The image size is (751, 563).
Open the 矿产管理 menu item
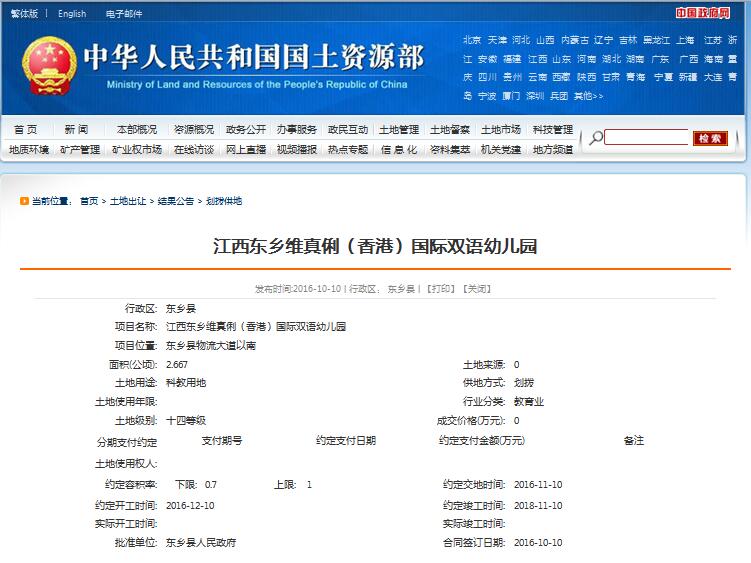[x=80, y=149]
